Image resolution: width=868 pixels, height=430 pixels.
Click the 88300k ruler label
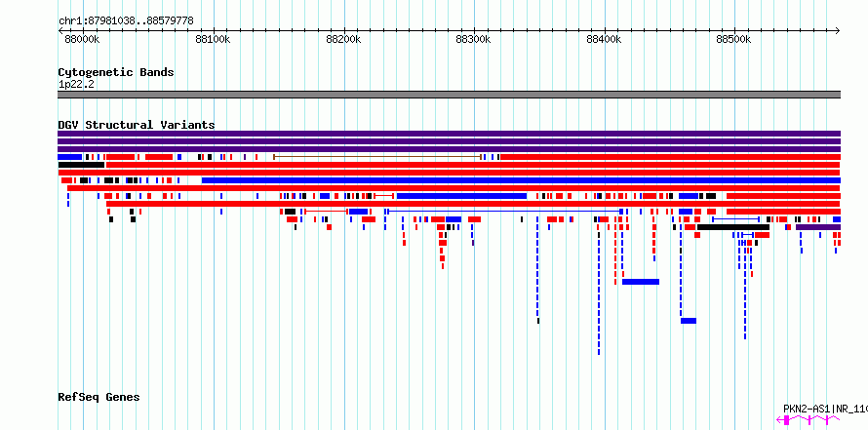(473, 40)
